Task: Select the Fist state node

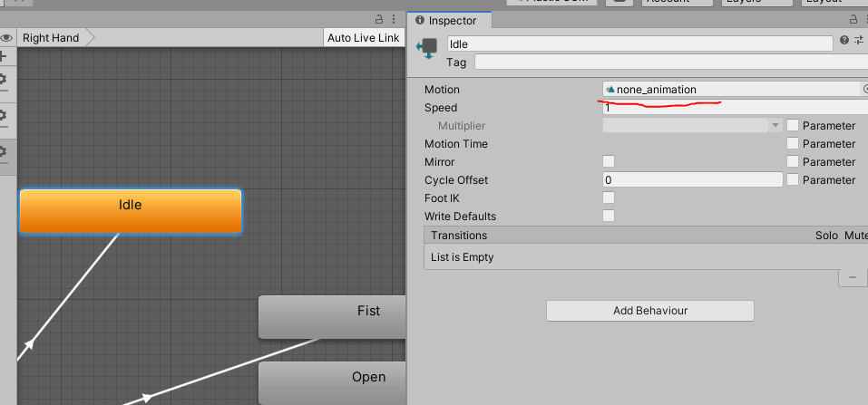Action: (332, 317)
